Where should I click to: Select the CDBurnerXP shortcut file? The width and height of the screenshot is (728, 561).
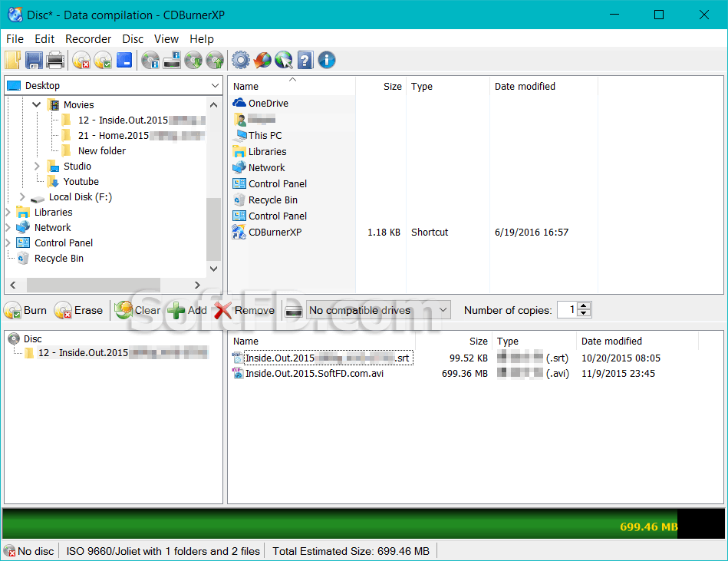pos(267,233)
